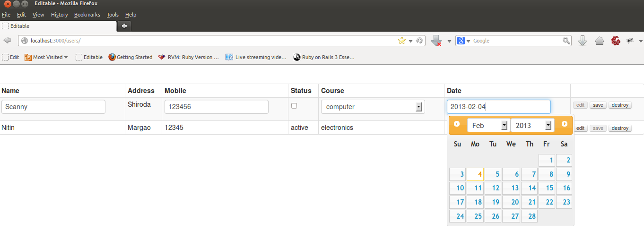This screenshot has height=231, width=644.
Task: Click destroy button in Scanny row
Action: (620, 105)
